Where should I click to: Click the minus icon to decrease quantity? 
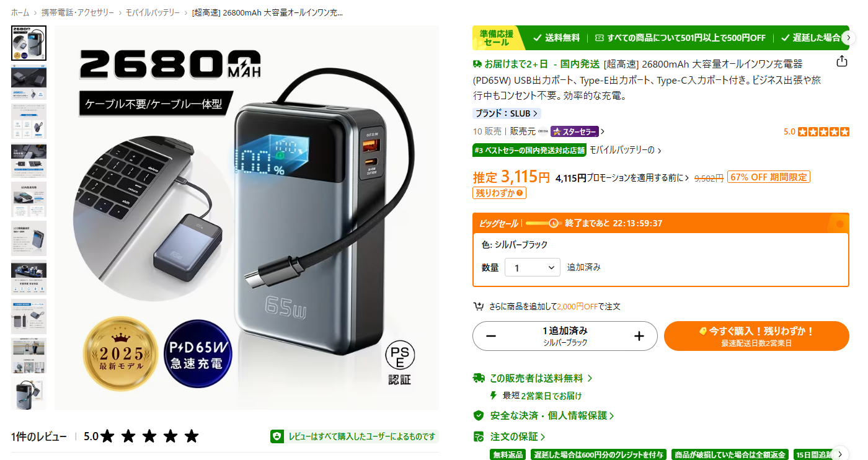click(491, 336)
